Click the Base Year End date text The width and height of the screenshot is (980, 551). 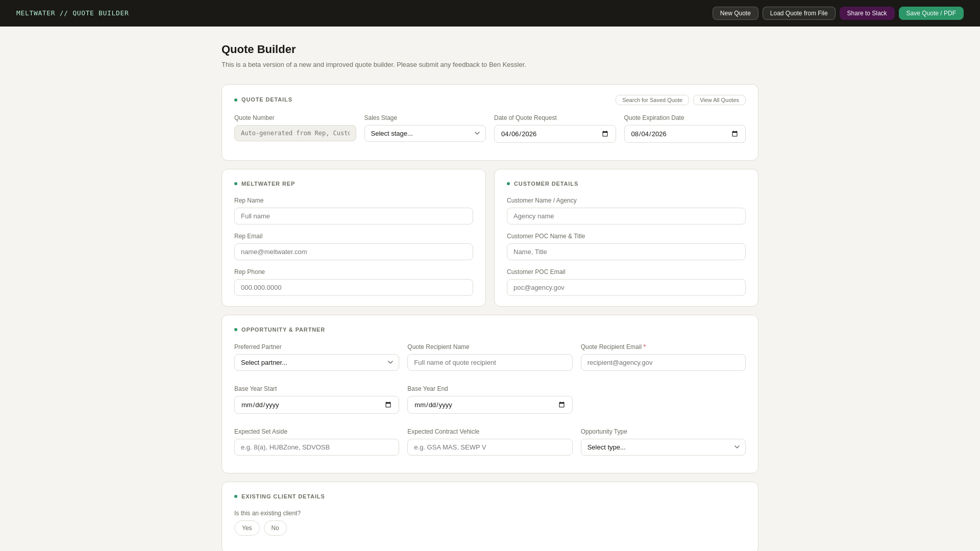(433, 405)
